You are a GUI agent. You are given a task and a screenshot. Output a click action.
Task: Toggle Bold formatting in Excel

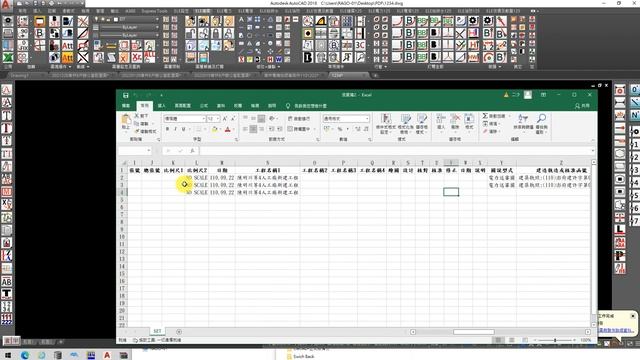point(167,129)
